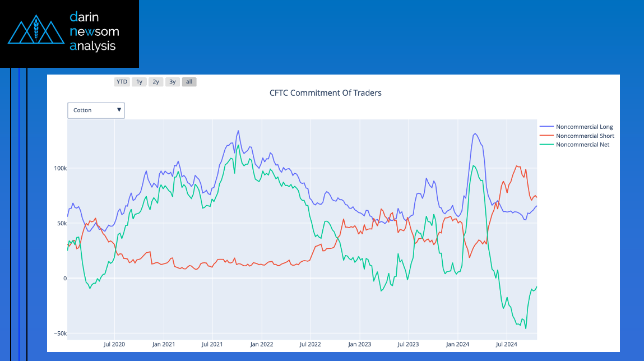
Task: Click the CFTC Commitment Of Traders title
Action: tap(325, 93)
